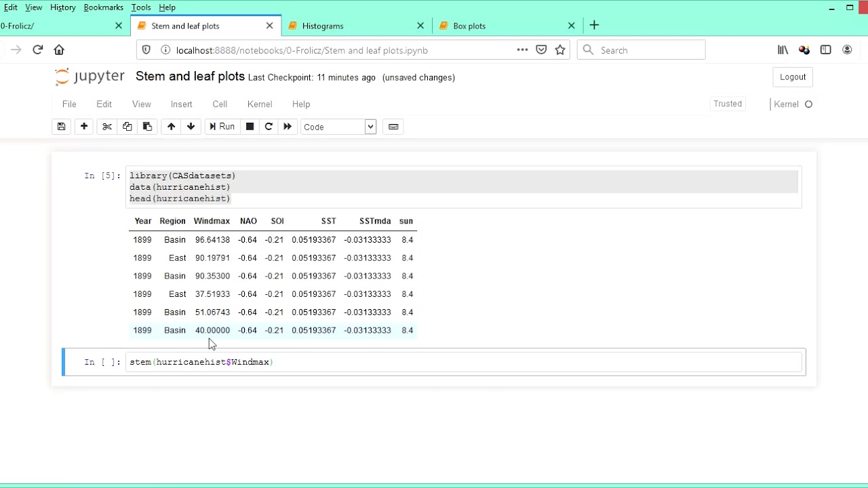868x488 pixels.
Task: Close the Box plots browser tab
Action: (571, 26)
